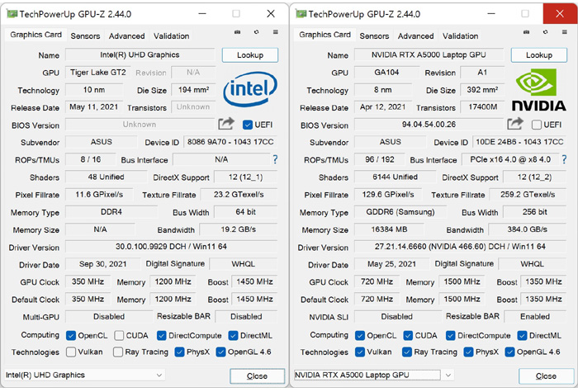Screen dimensions: 578x392
Task: Click 259.2 GTexel/s texture fillrate value
Action: [528, 195]
